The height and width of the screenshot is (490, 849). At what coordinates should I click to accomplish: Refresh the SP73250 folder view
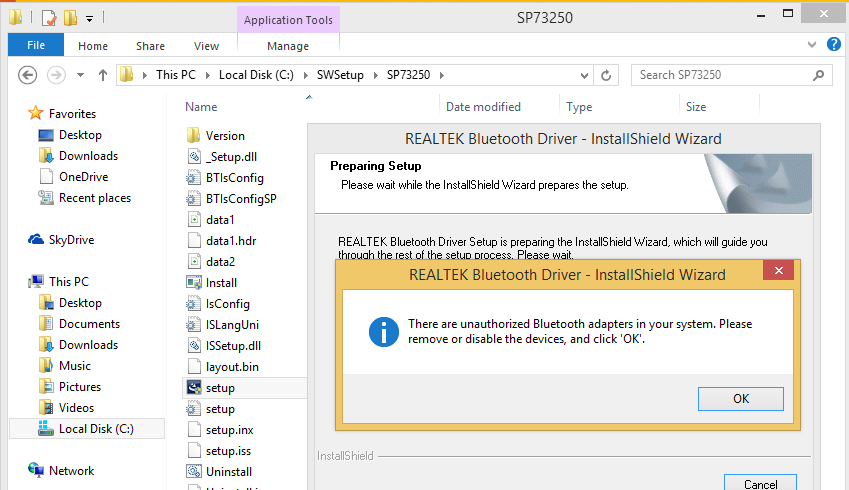[606, 75]
